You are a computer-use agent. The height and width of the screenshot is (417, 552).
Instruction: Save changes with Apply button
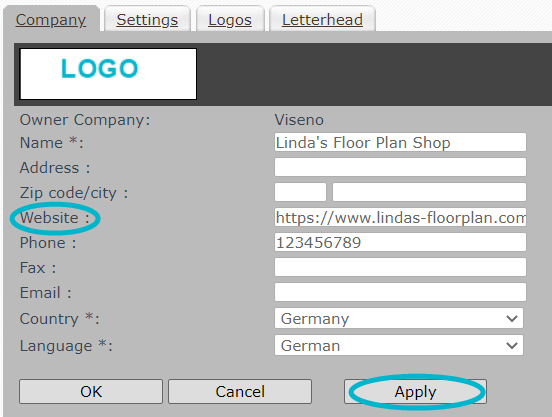415,391
